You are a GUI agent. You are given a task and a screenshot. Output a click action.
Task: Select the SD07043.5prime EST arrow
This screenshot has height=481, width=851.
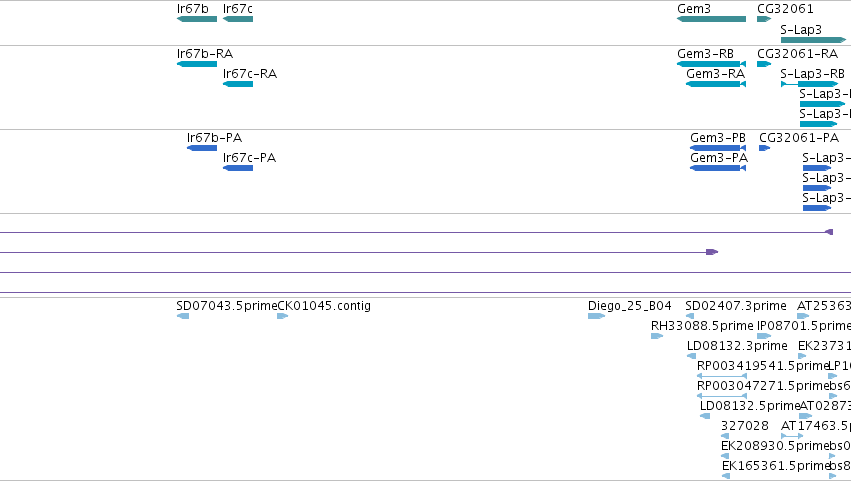(183, 316)
